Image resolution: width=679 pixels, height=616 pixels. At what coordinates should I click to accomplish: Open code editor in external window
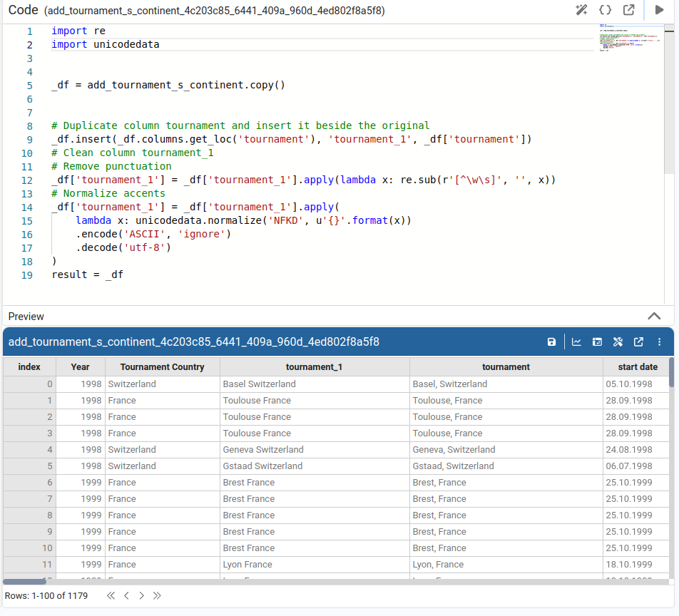click(628, 10)
